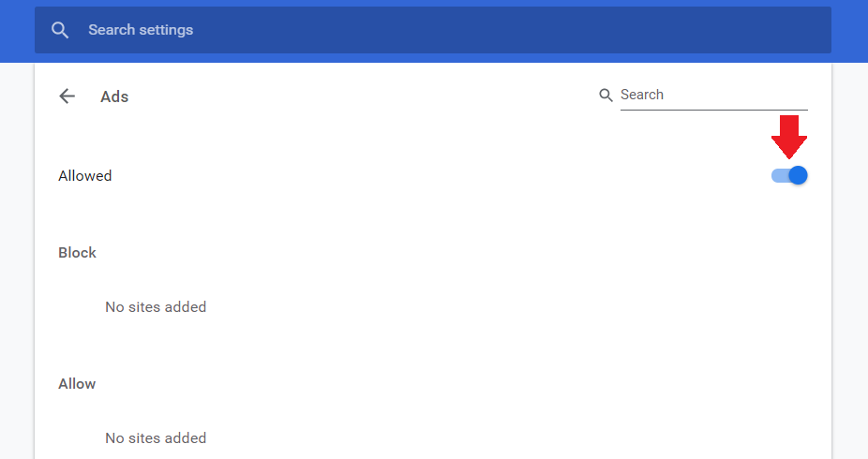This screenshot has height=459, width=868.
Task: Click the Allowed label text
Action: click(84, 175)
